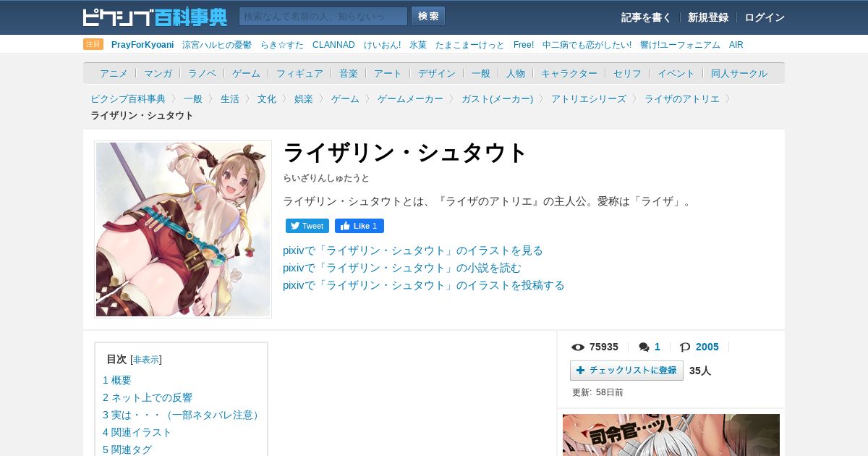
Task: Jump to 3 実は・・・ section
Action: coord(182,415)
